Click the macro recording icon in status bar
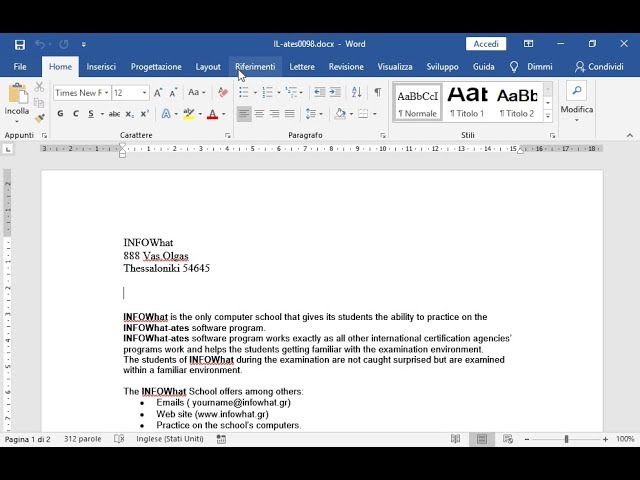The image size is (640, 480). [x=221, y=439]
